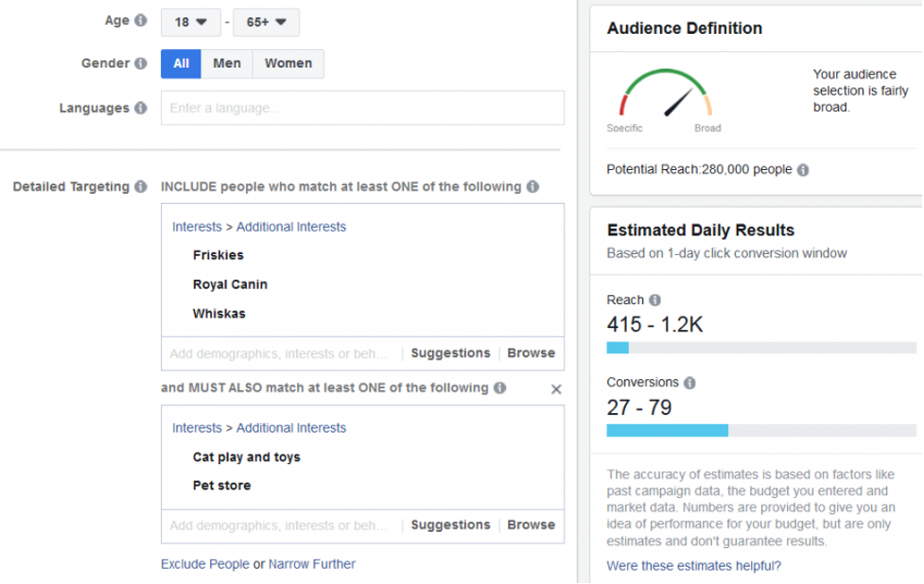This screenshot has width=924, height=584.
Task: Click the info icon next to Conversions
Action: (689, 383)
